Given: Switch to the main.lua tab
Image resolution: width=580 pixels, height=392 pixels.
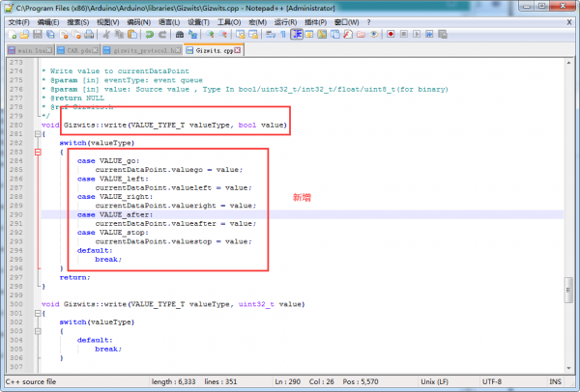Looking at the screenshot, I should [x=30, y=50].
